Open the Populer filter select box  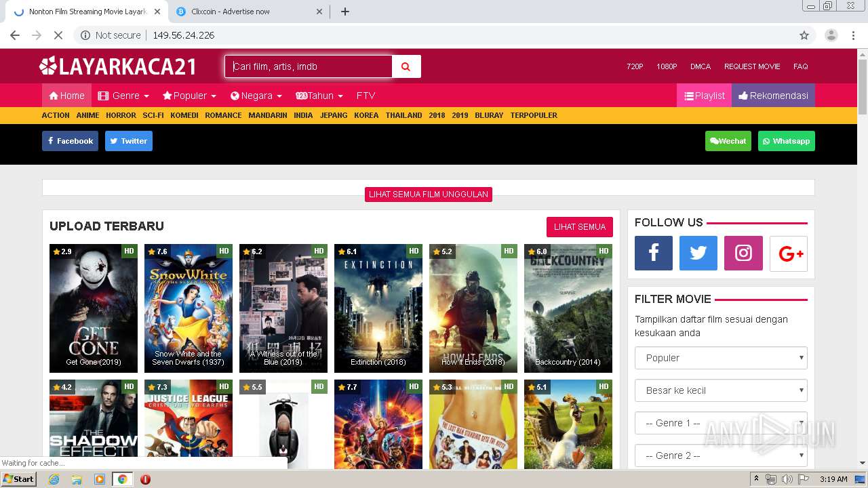(721, 358)
